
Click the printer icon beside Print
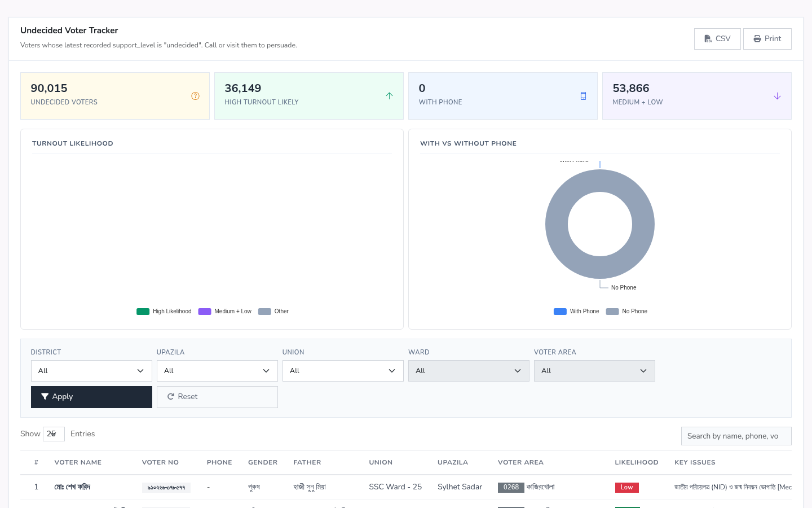[757, 39]
